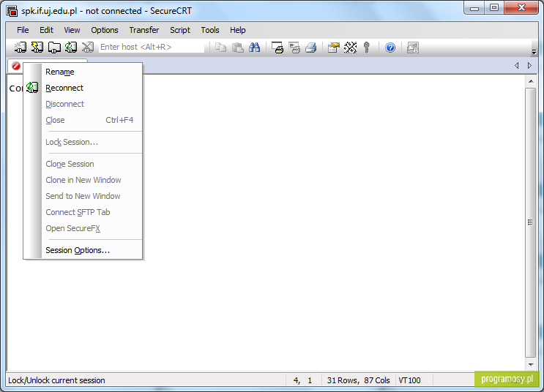The image size is (544, 392).
Task: Click the Copy toolbar icon
Action: coord(220,47)
